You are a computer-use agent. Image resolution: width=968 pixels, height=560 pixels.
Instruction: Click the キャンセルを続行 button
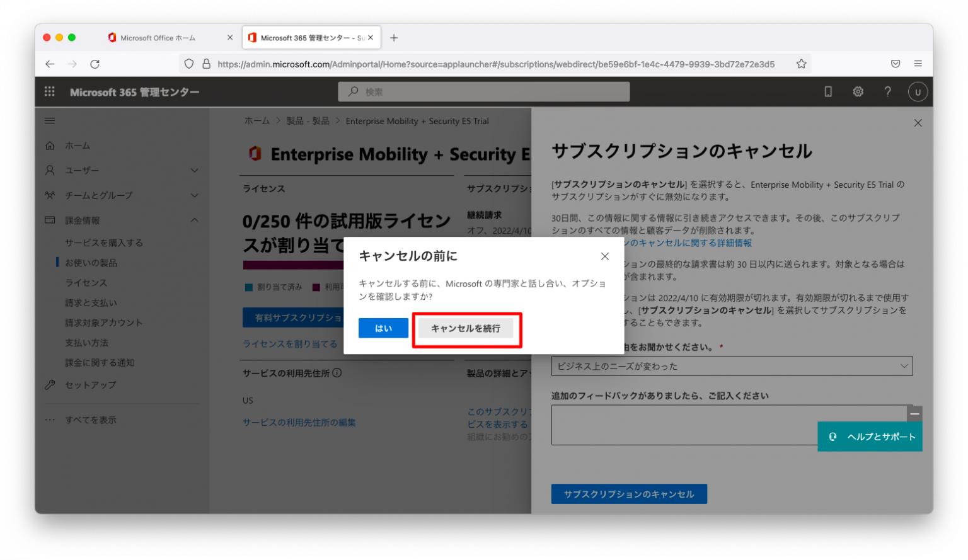pos(466,328)
